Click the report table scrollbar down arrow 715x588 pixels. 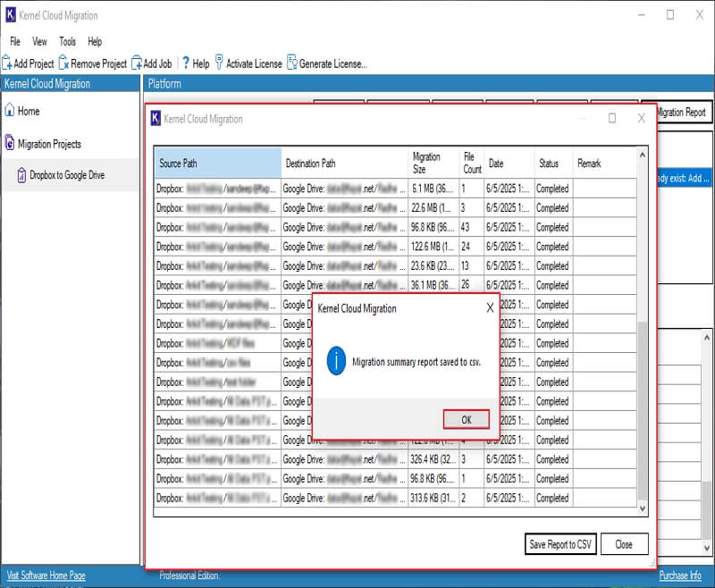pos(642,508)
